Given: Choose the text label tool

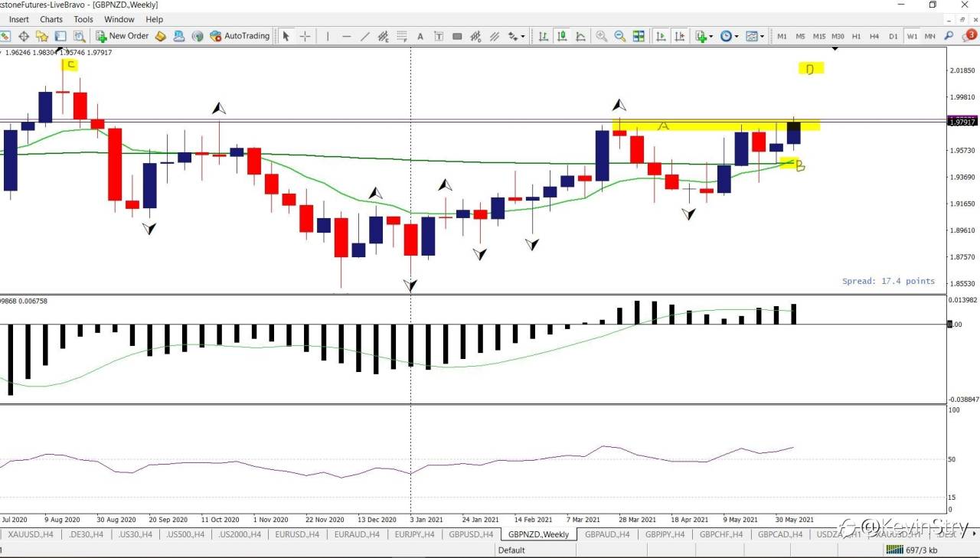Looking at the screenshot, I should click(420, 36).
